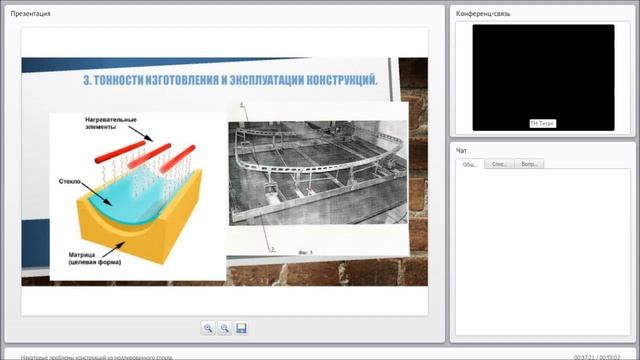This screenshot has height=360, width=640.
Task: Click the black conference video window
Action: pos(543,78)
